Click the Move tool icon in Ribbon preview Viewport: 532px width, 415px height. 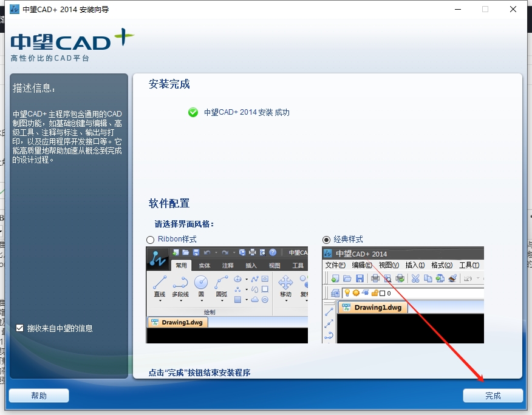285,283
